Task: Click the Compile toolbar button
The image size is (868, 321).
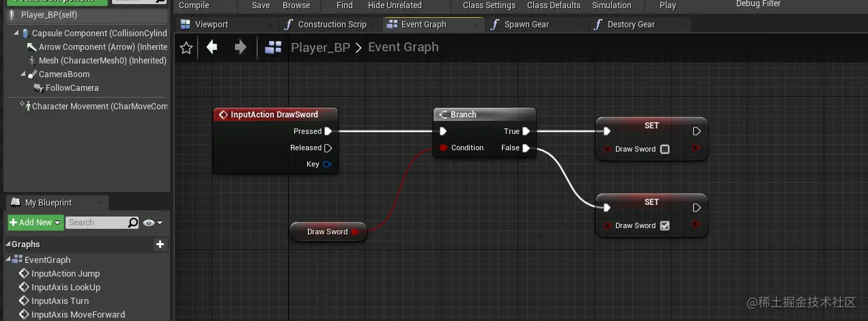Action: 194,5
